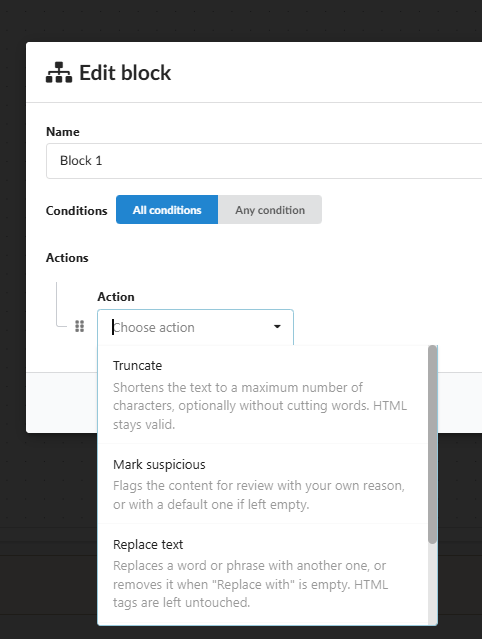
Task: Choose the Truncate action option
Action: coord(263,394)
